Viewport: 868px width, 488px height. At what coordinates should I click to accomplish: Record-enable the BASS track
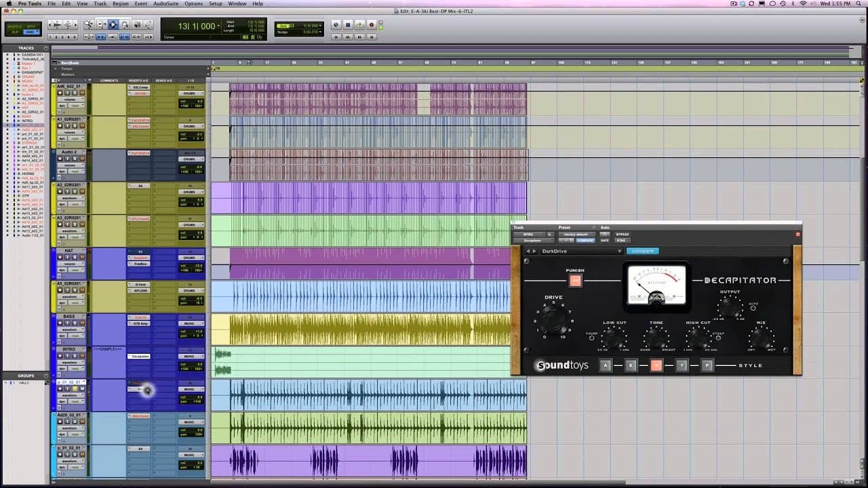click(x=60, y=323)
